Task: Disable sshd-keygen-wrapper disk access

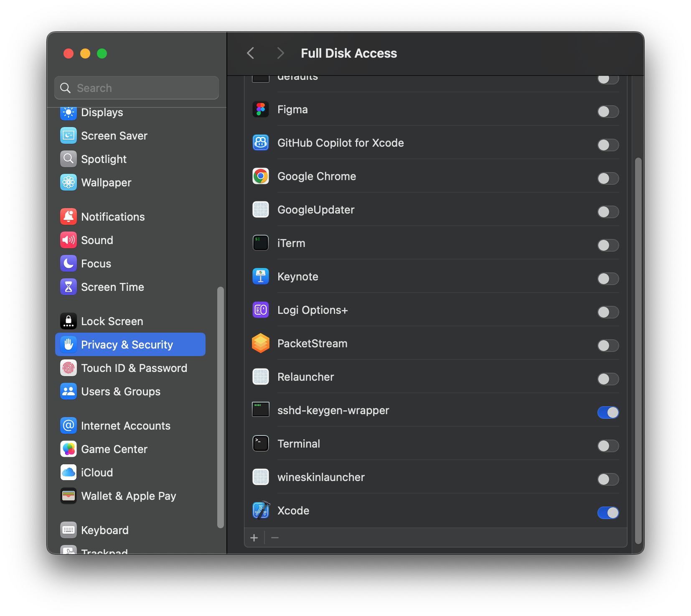Action: (608, 412)
